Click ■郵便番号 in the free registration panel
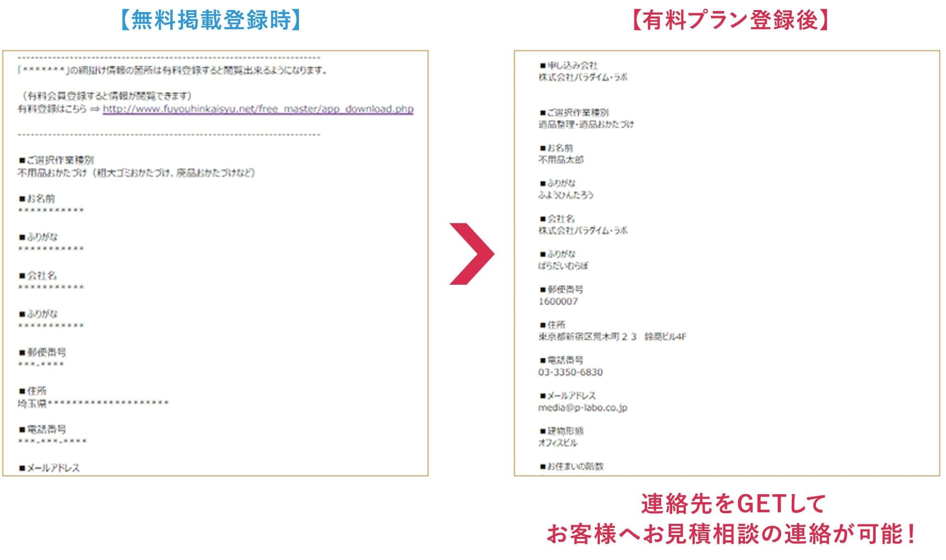The image size is (946, 560). pos(42,353)
